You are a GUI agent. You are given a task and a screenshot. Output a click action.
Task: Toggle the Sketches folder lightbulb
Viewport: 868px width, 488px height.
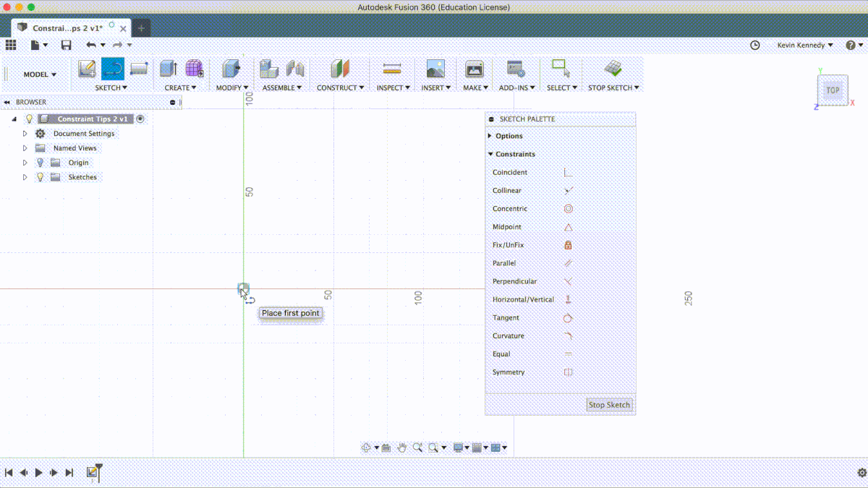click(40, 177)
